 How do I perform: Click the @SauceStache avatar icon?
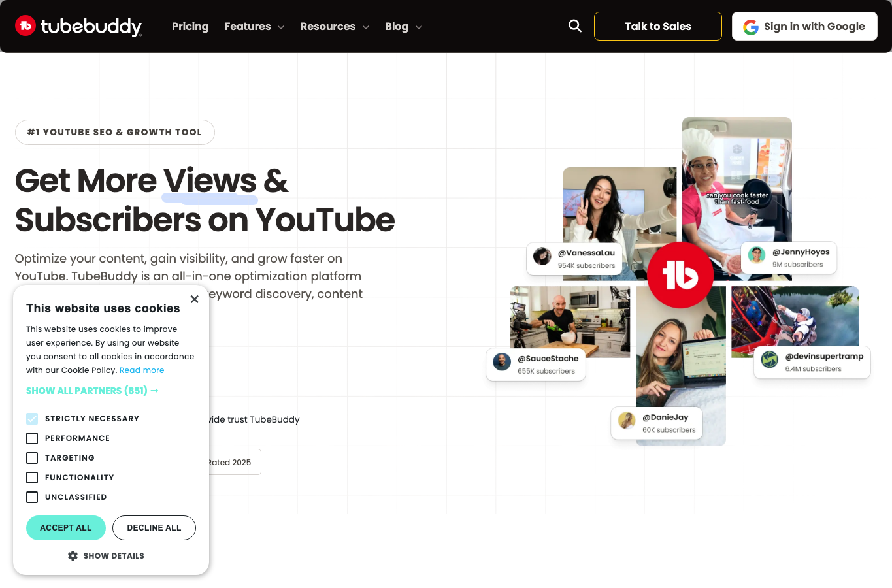(502, 362)
